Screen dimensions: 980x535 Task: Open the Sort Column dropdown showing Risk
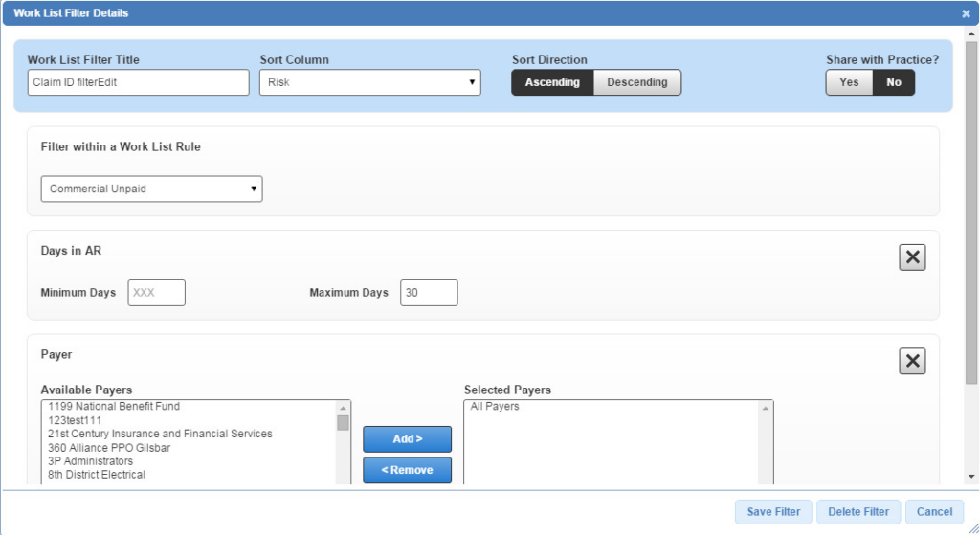point(370,82)
